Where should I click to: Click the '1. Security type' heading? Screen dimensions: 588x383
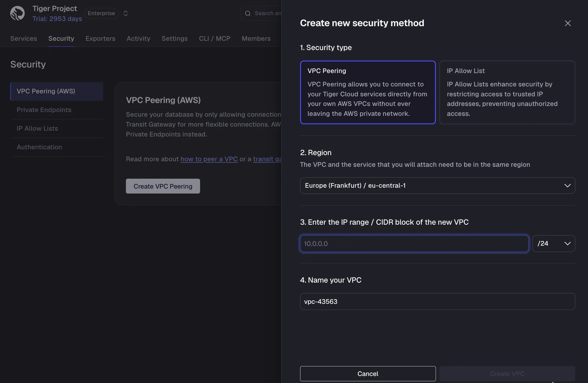coord(326,47)
